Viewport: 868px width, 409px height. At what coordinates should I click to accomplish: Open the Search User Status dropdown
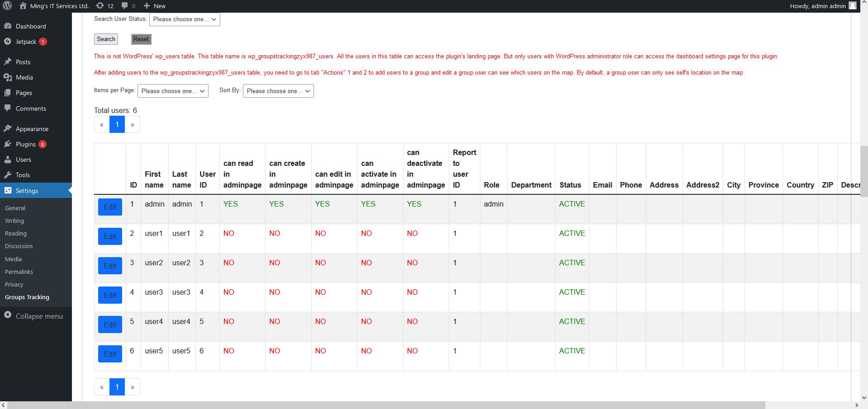click(185, 19)
